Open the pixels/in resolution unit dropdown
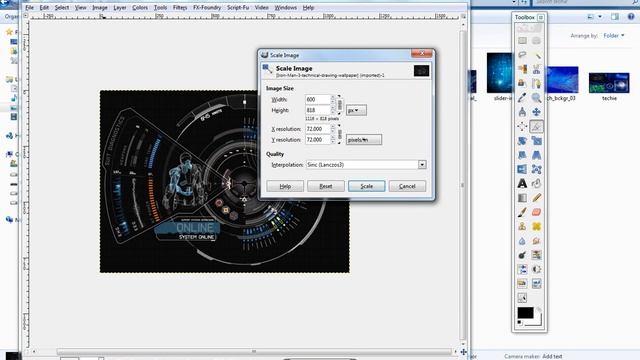 pyautogui.click(x=364, y=140)
